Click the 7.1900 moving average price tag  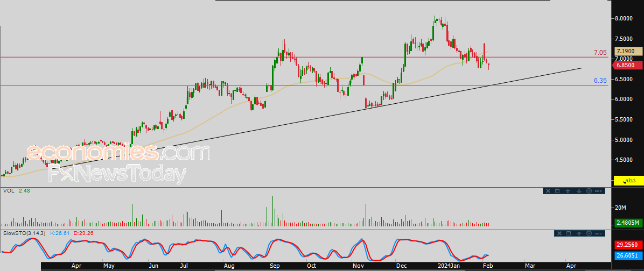[628, 51]
